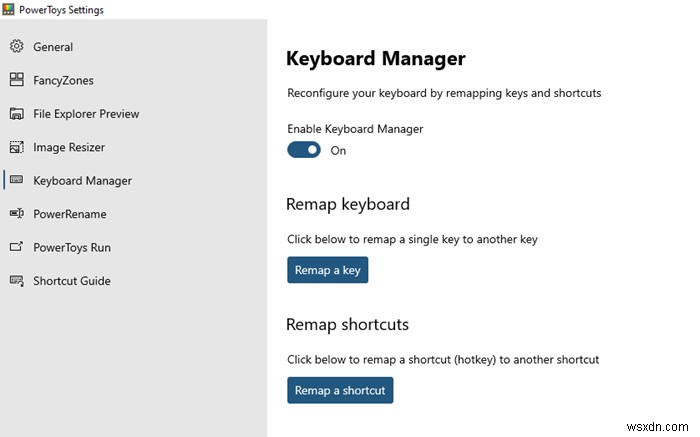Show the Shortcut Guide label in sidebar
Screen dimensions: 700x437
72,281
